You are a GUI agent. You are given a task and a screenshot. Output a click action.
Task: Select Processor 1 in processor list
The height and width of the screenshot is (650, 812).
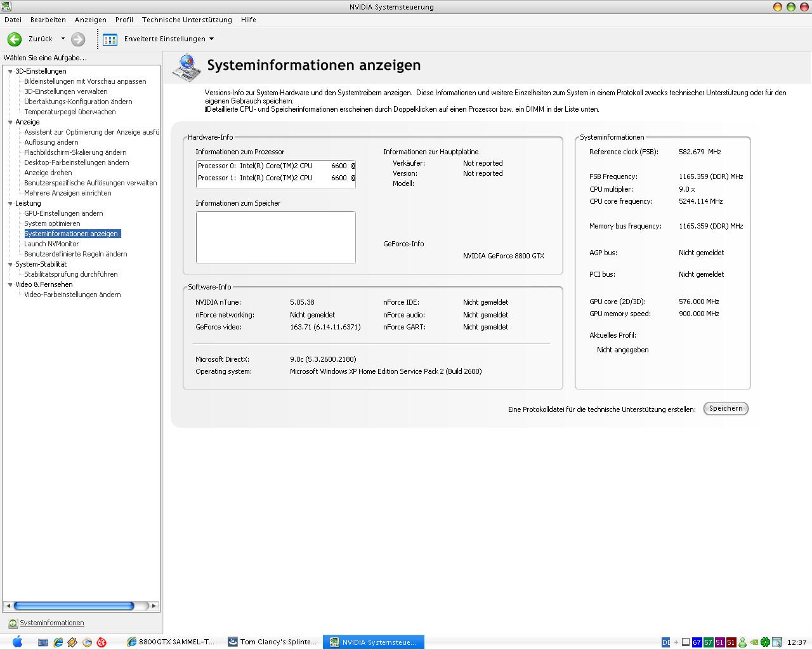[x=276, y=178]
